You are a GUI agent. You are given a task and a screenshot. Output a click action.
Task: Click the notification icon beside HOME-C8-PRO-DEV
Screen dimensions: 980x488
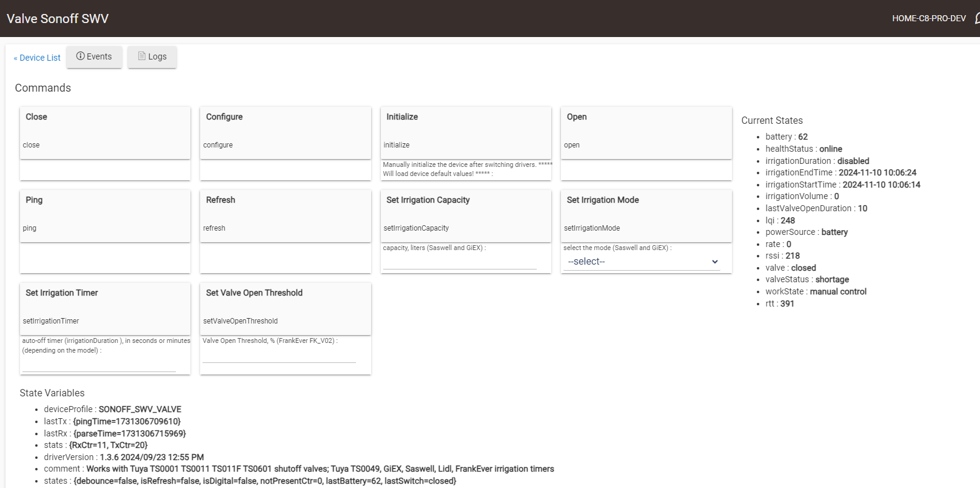(x=977, y=19)
